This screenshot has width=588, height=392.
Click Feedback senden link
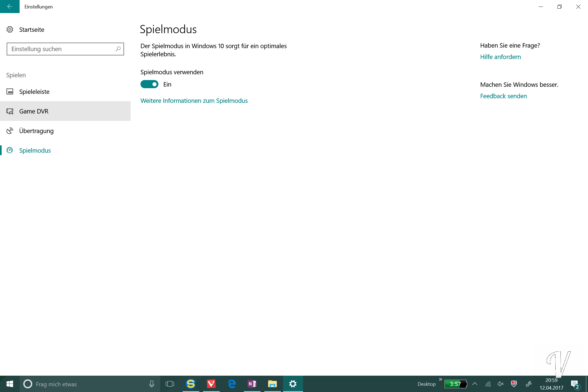point(503,96)
